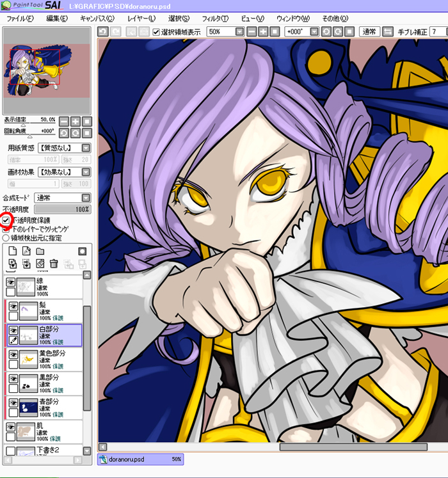
Task: Create a new layer folder
Action: coord(40,251)
